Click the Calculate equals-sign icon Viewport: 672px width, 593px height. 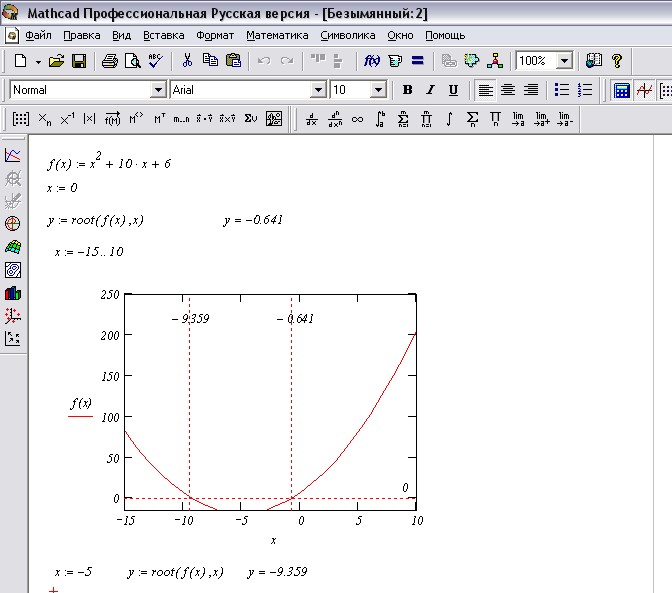pos(417,60)
